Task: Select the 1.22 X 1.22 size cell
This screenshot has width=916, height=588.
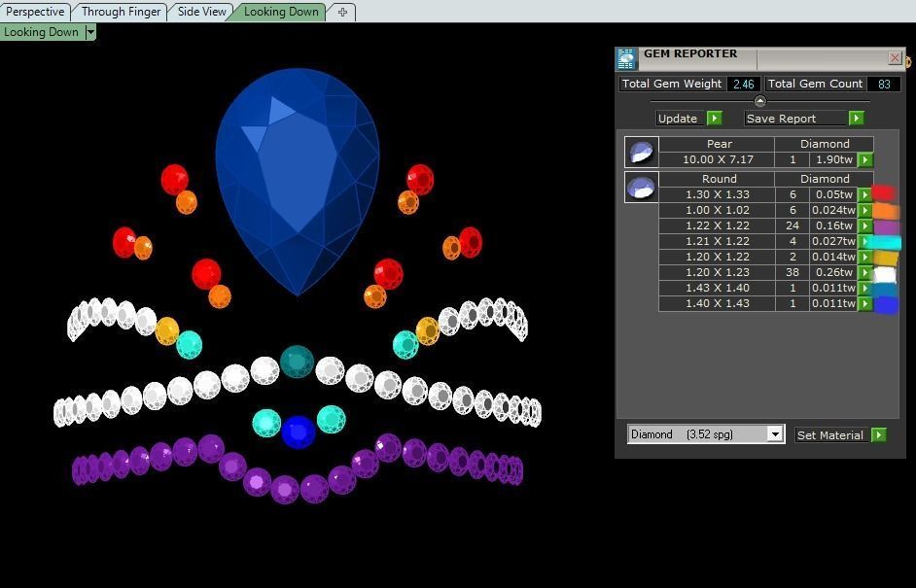Action: 718,226
